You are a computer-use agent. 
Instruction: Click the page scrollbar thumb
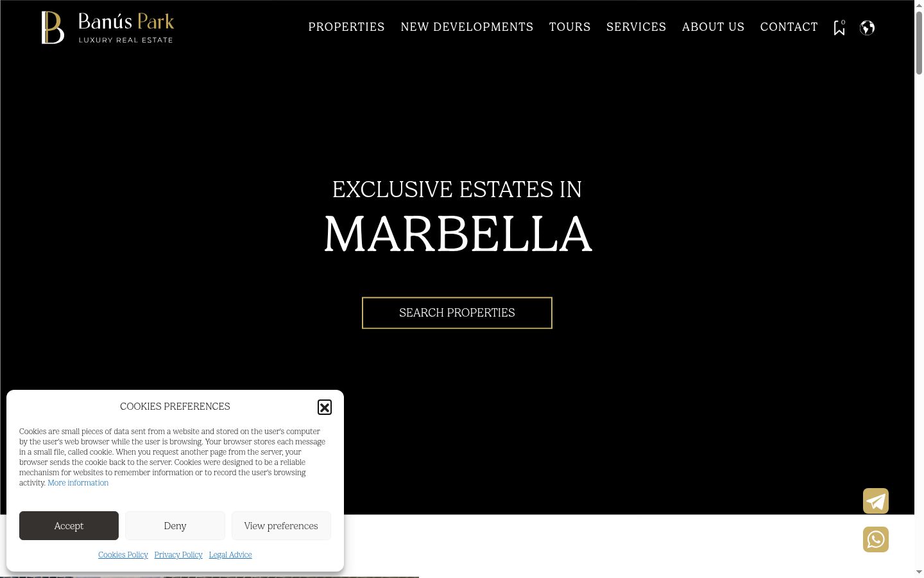[919, 42]
